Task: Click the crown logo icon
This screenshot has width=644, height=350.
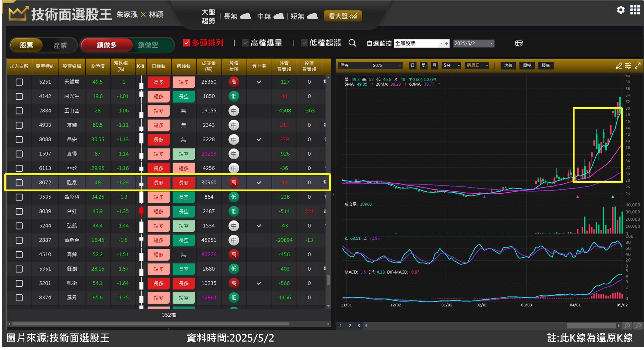Action: tap(18, 14)
